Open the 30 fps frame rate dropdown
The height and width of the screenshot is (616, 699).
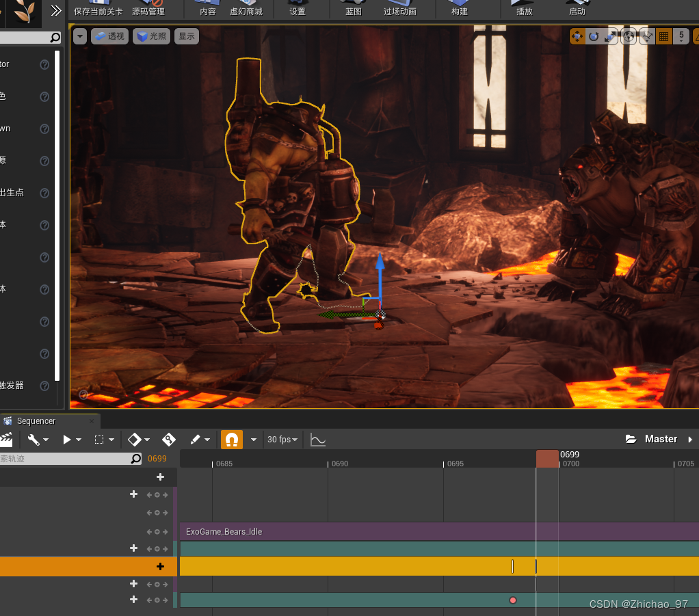coord(282,439)
